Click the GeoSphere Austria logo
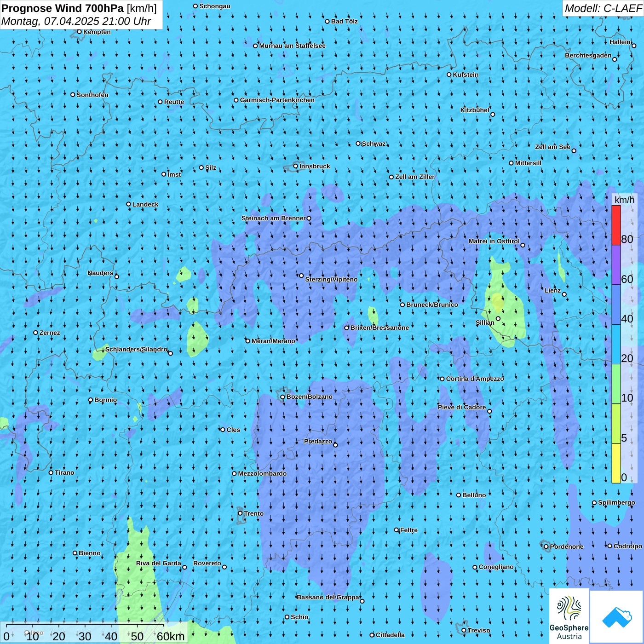 [x=569, y=616]
